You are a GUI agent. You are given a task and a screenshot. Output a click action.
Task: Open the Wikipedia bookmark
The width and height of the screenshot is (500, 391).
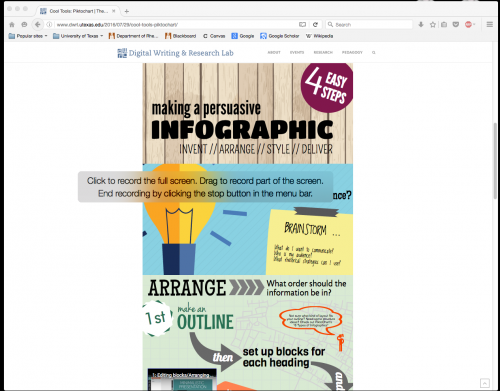click(x=319, y=36)
